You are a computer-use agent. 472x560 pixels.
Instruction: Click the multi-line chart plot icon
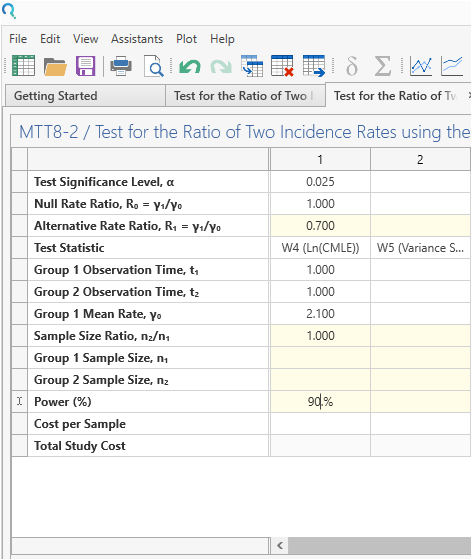(x=452, y=66)
